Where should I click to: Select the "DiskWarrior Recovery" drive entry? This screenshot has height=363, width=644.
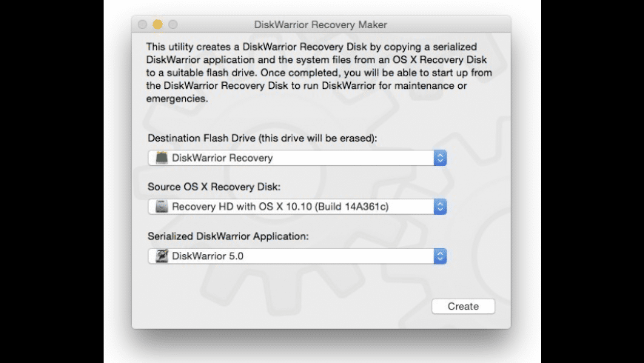222,158
